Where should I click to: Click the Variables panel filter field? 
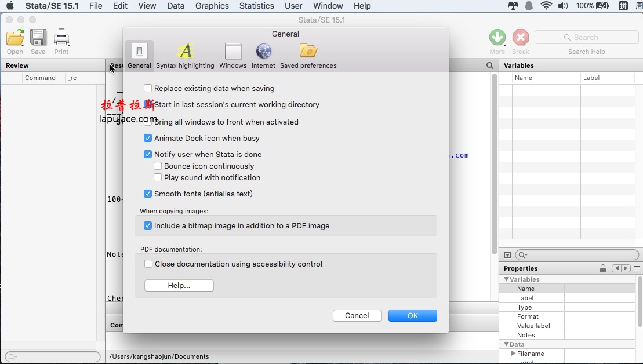pyautogui.click(x=577, y=255)
